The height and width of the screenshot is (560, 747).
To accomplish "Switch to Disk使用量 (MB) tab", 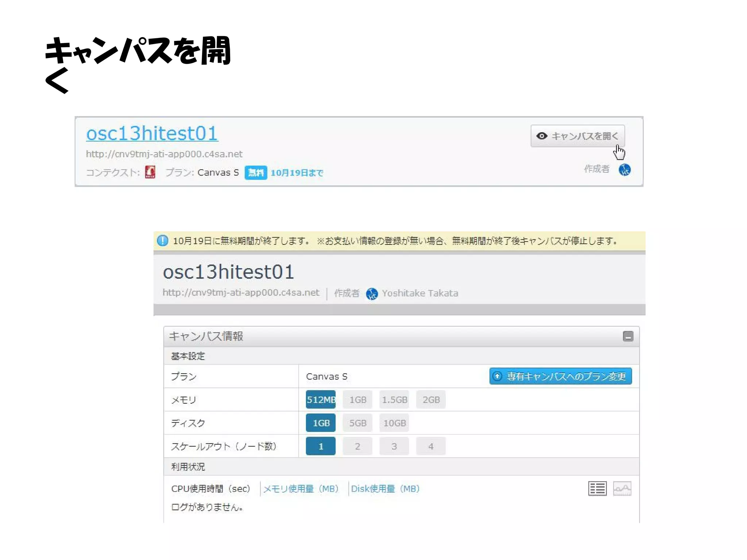I will [385, 489].
